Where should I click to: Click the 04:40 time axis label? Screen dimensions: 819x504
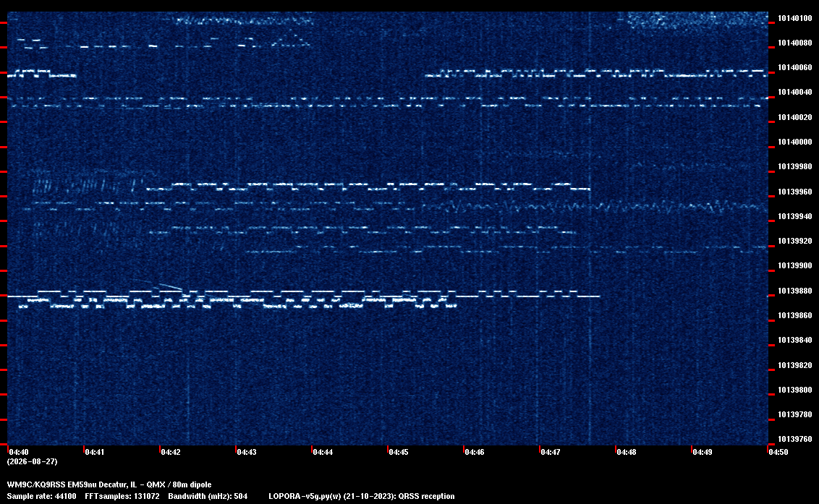point(19,452)
